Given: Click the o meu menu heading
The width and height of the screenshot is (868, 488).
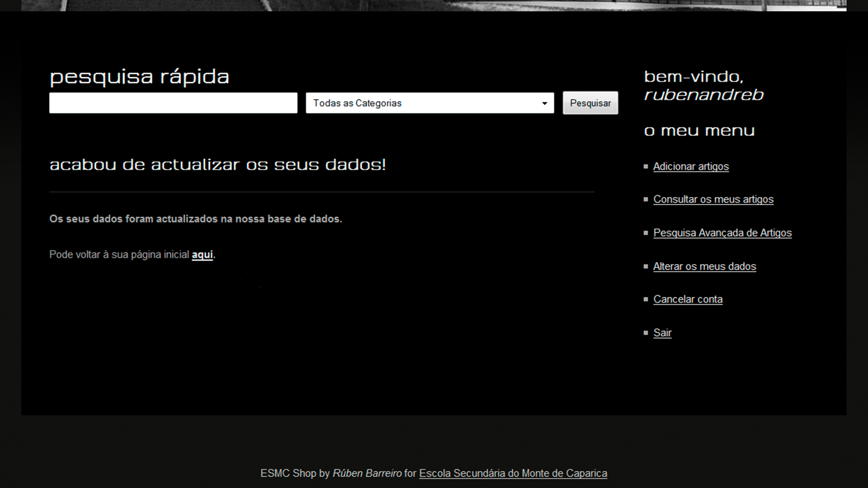Looking at the screenshot, I should [x=699, y=131].
